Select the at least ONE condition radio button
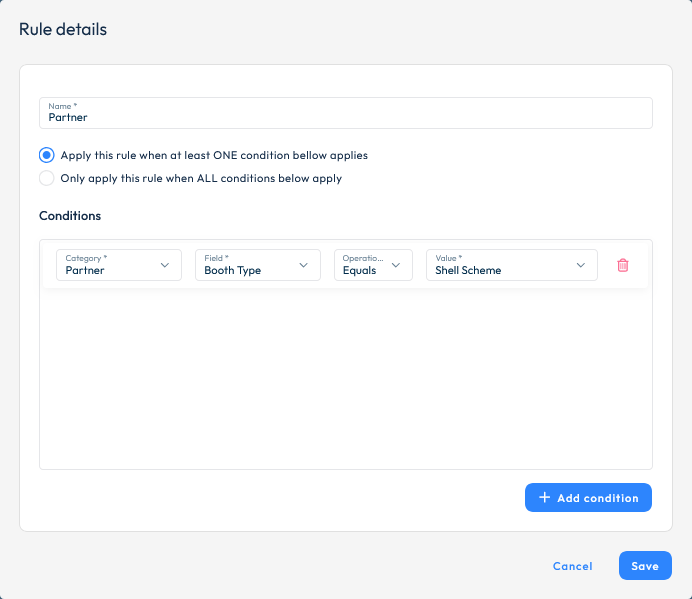This screenshot has height=599, width=692. pos(46,155)
